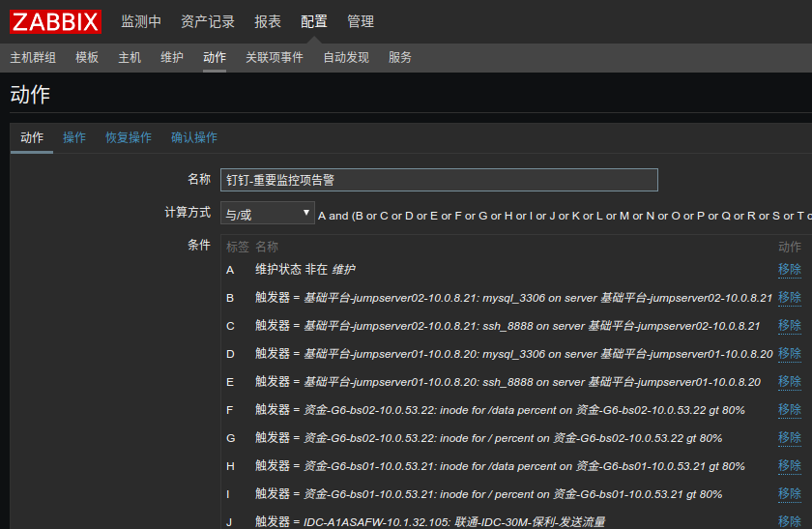Switch to the 恢复操作 tab
This screenshot has width=812, height=529.
(129, 138)
